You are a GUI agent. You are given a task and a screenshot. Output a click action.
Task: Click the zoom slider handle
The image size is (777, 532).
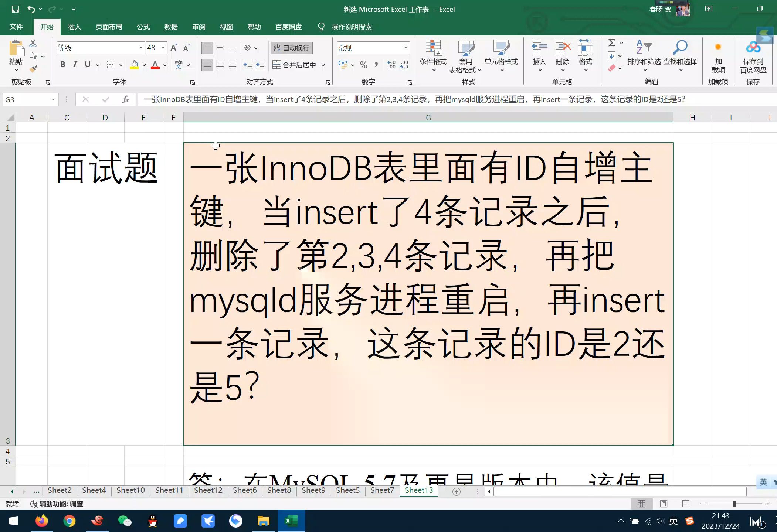(x=735, y=504)
